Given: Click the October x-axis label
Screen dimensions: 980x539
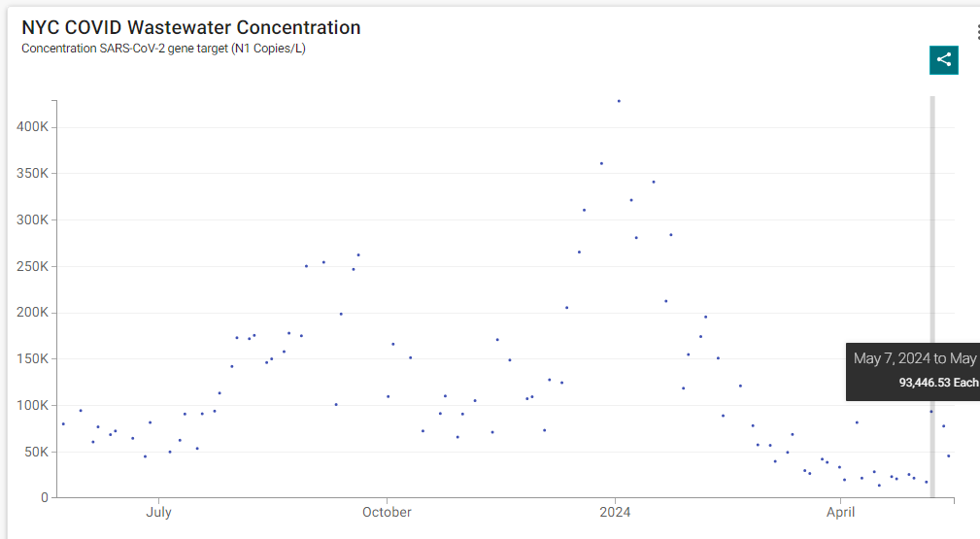Looking at the screenshot, I should 387,513.
